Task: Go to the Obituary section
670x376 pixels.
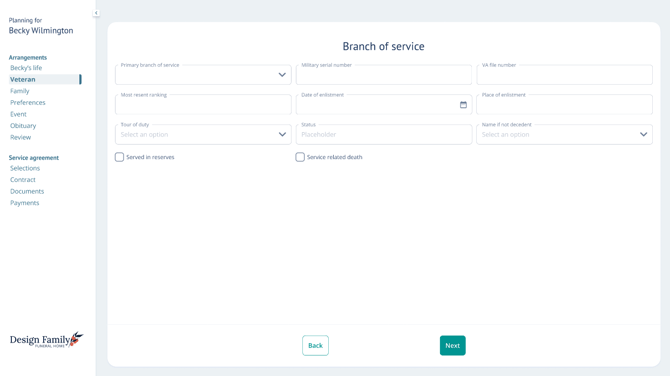Action: (23, 126)
